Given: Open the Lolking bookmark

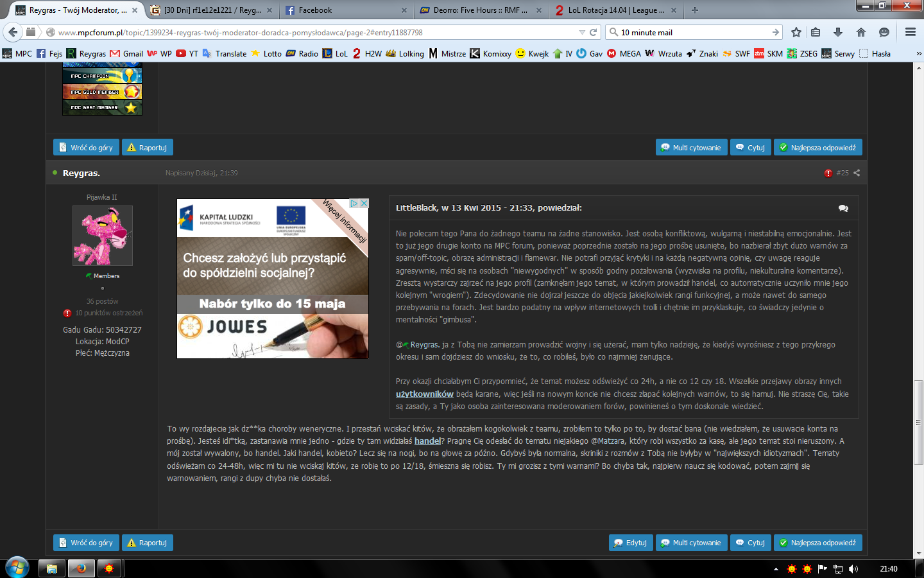Looking at the screenshot, I should (x=405, y=54).
